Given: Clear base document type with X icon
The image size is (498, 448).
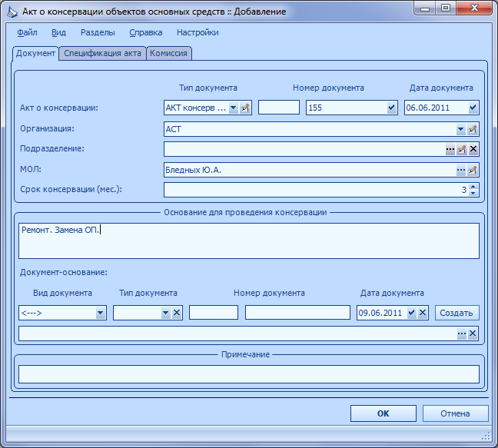Looking at the screenshot, I should [177, 313].
